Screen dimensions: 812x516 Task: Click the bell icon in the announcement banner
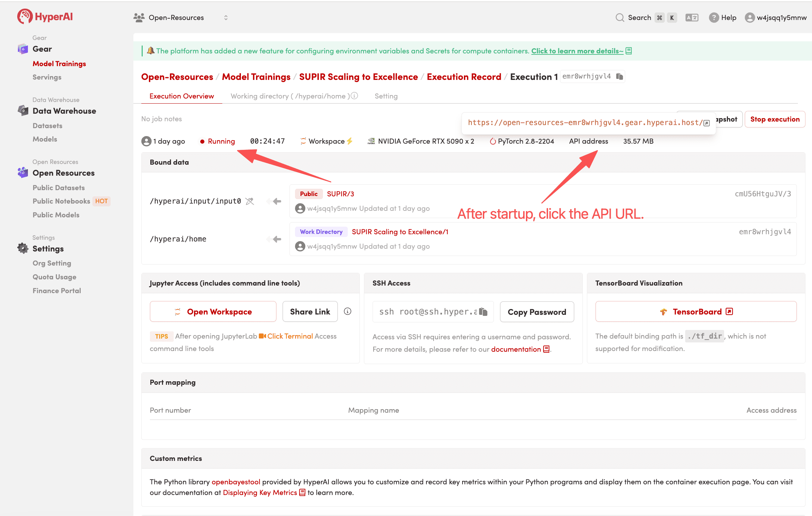click(x=151, y=51)
